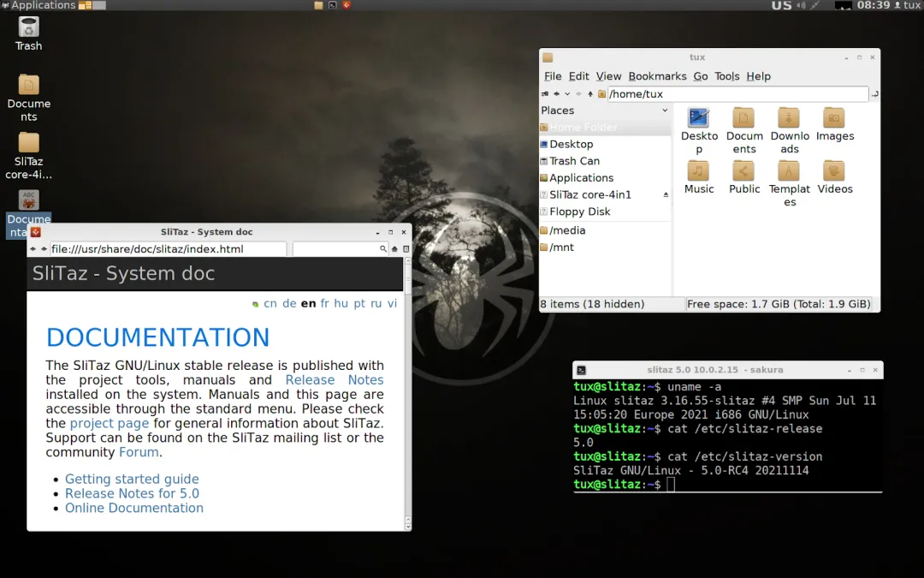Select /media bookmark in Places
This screenshot has height=578, width=924.
[605, 230]
